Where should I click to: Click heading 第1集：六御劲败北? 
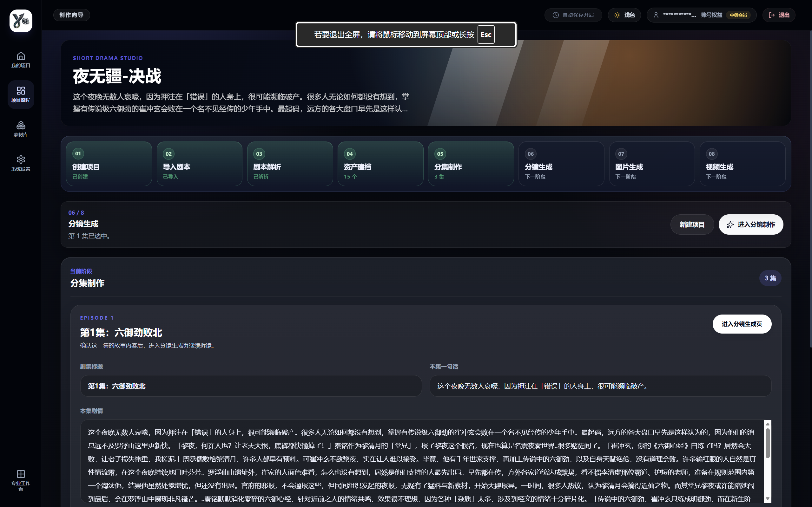(121, 333)
